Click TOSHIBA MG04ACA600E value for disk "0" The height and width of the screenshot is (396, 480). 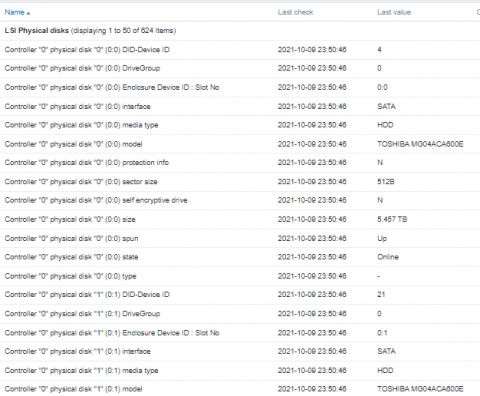pos(420,144)
